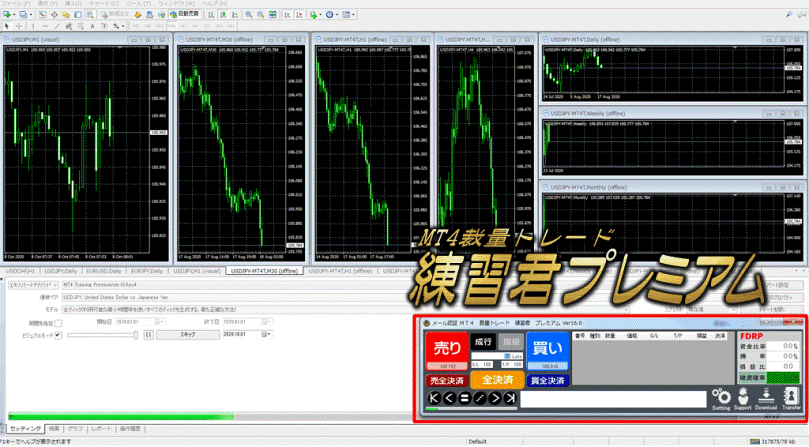Uncheck the ビジュアルモード checkbox
The width and height of the screenshot is (809, 447).
(x=58, y=335)
